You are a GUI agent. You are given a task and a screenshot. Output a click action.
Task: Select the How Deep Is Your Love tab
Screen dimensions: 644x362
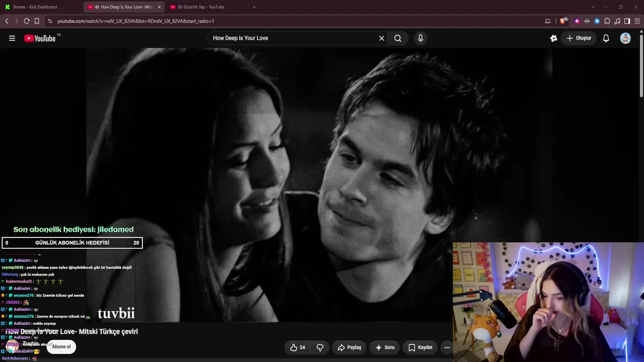point(123,7)
